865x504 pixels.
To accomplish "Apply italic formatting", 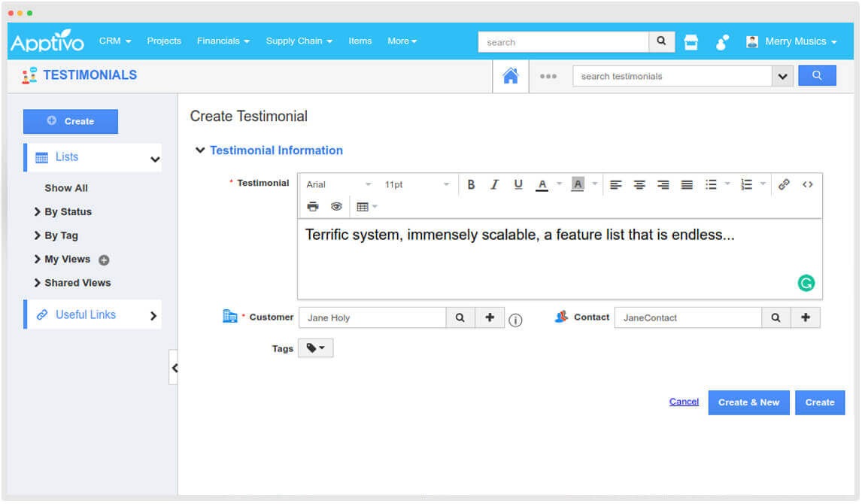I will (495, 184).
